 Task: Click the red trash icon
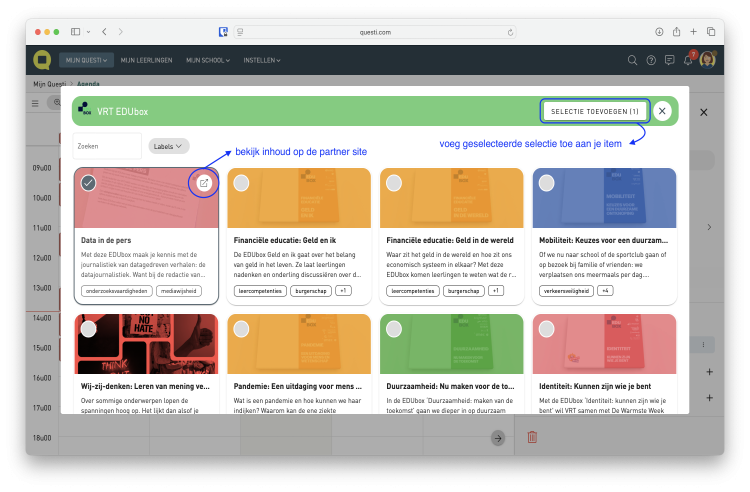(532, 437)
